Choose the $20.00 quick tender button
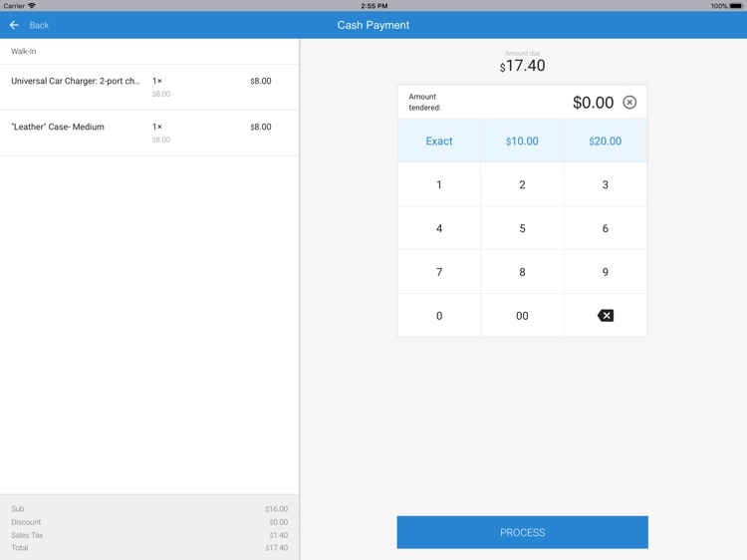The width and height of the screenshot is (747, 560). [x=605, y=141]
